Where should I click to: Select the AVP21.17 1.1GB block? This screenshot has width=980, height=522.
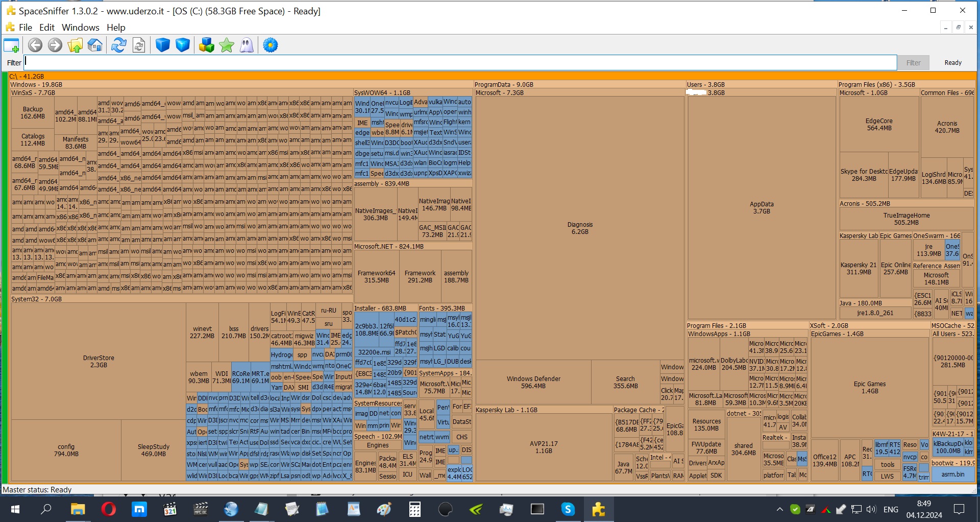(x=544, y=447)
